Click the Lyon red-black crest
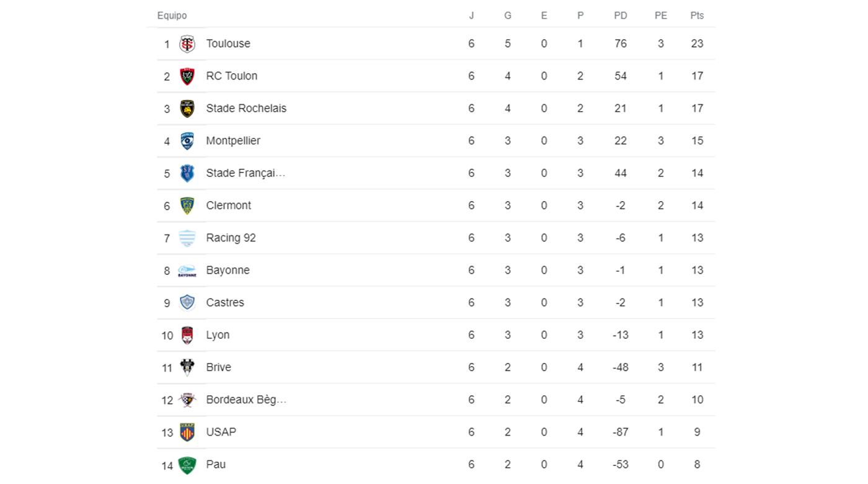The height and width of the screenshot is (484, 868). pos(187,335)
